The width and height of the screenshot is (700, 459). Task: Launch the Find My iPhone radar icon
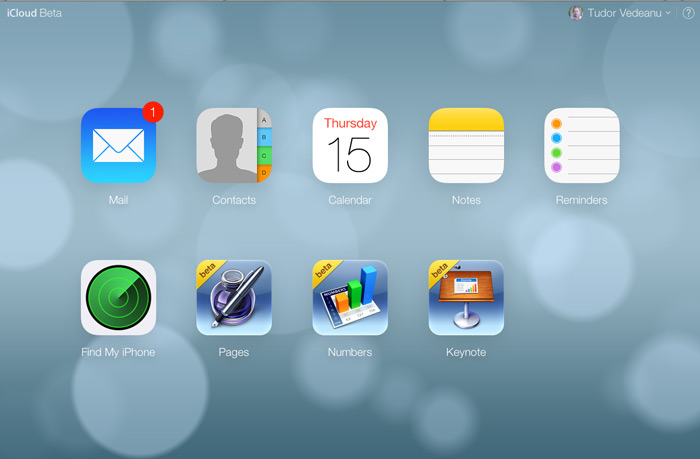pos(118,298)
